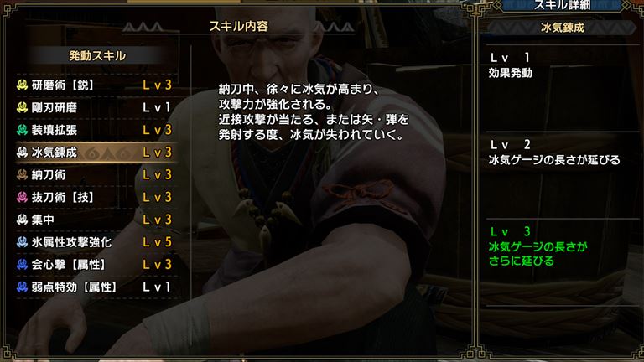Image resolution: width=644 pixels, height=362 pixels.
Task: Click the yellow icon beside 剛刃研磨
Action: [x=22, y=107]
